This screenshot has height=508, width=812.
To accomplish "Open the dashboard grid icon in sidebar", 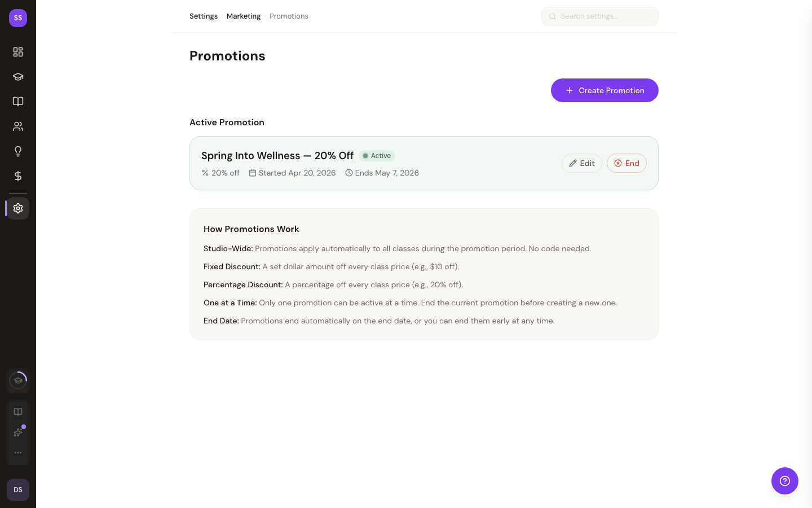I will tap(18, 52).
